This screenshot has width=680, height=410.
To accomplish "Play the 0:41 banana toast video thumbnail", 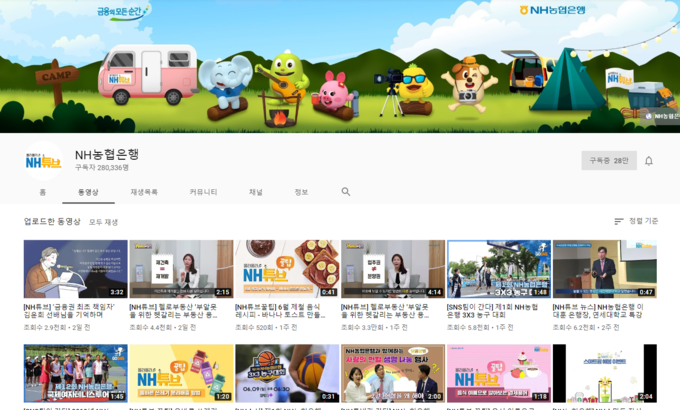I will coord(287,269).
